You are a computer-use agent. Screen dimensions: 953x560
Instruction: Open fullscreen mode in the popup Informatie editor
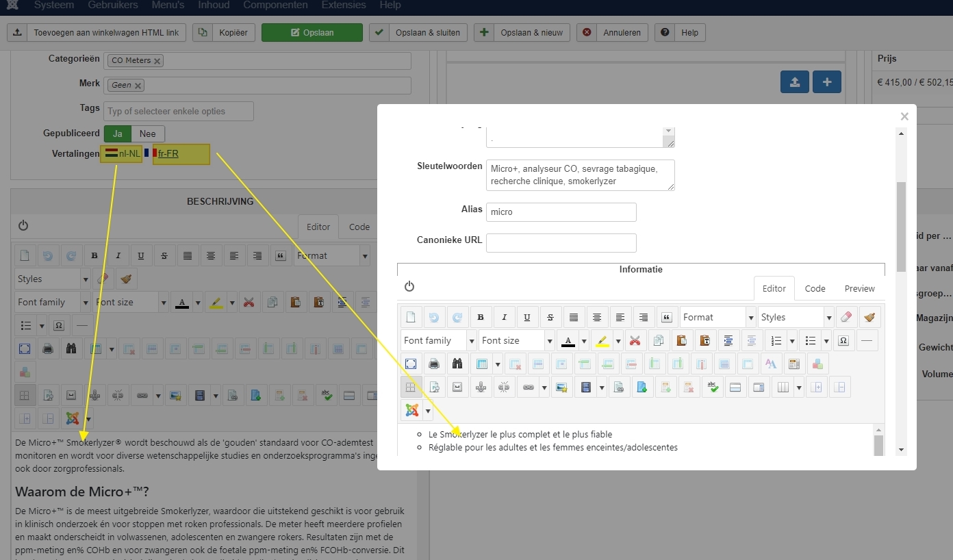[x=411, y=364]
